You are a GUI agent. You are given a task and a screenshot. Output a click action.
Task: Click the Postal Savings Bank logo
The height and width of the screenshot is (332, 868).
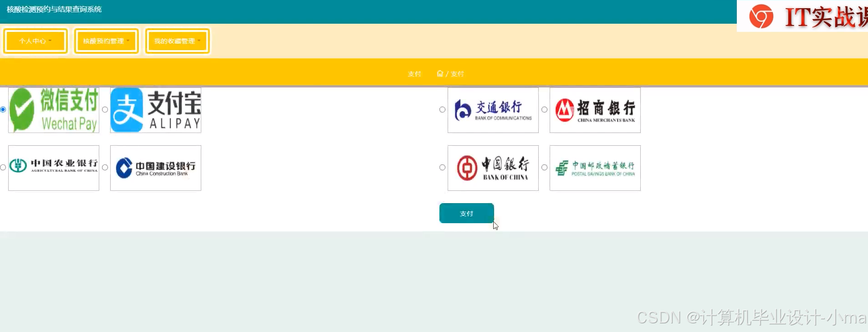pyautogui.click(x=595, y=168)
